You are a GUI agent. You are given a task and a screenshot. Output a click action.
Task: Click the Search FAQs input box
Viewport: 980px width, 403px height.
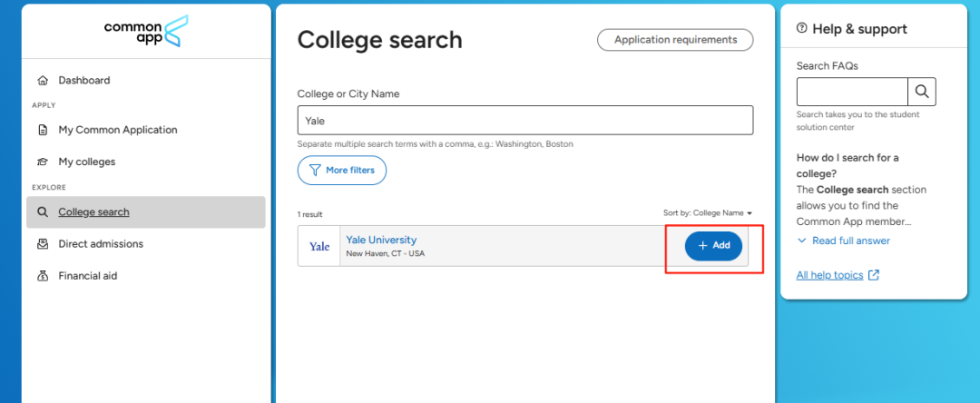[852, 92]
